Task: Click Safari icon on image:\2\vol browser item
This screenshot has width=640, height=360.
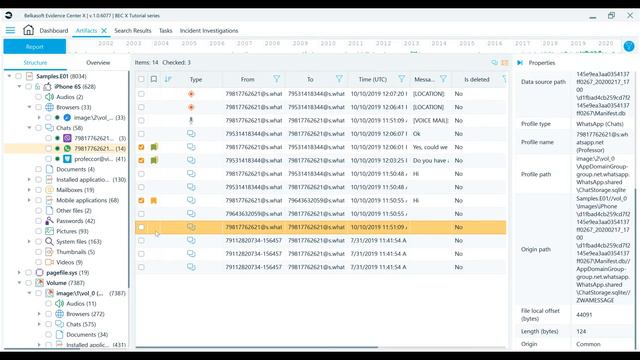Action: point(67,118)
